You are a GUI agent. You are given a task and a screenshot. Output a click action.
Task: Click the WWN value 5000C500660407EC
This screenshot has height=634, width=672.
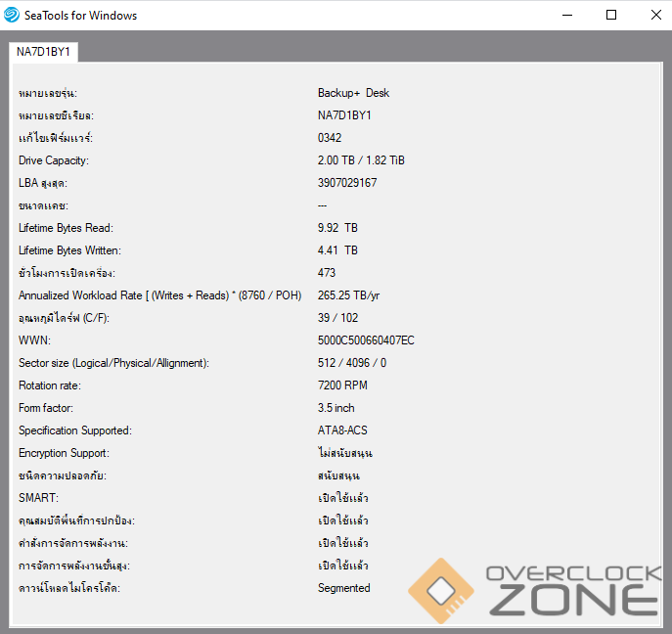pyautogui.click(x=366, y=340)
